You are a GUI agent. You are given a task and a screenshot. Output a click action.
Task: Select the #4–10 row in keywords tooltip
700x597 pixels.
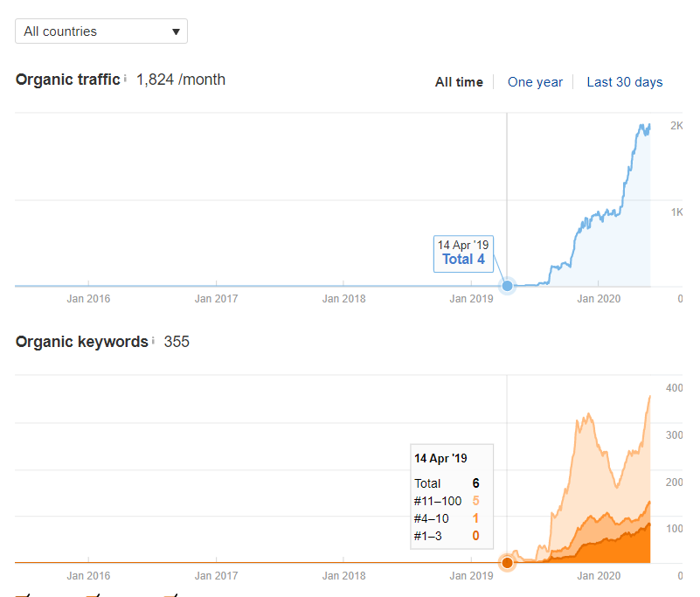[447, 518]
